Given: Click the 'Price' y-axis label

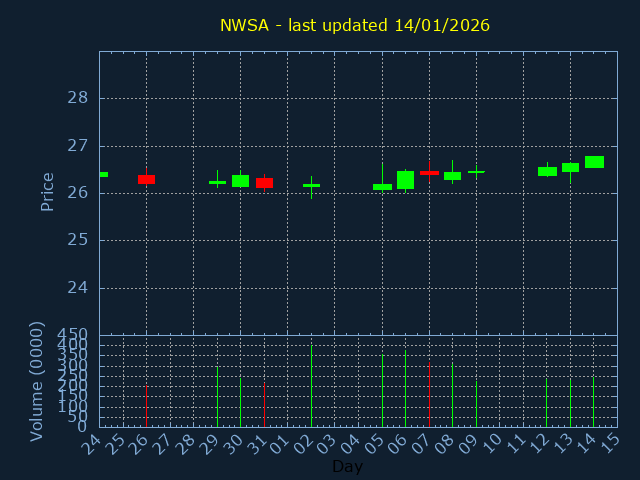Looking at the screenshot, I should pos(47,192).
